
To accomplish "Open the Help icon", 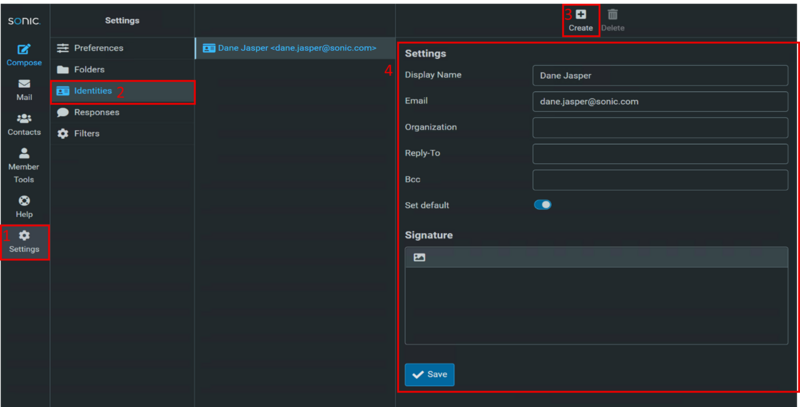I will coord(24,201).
